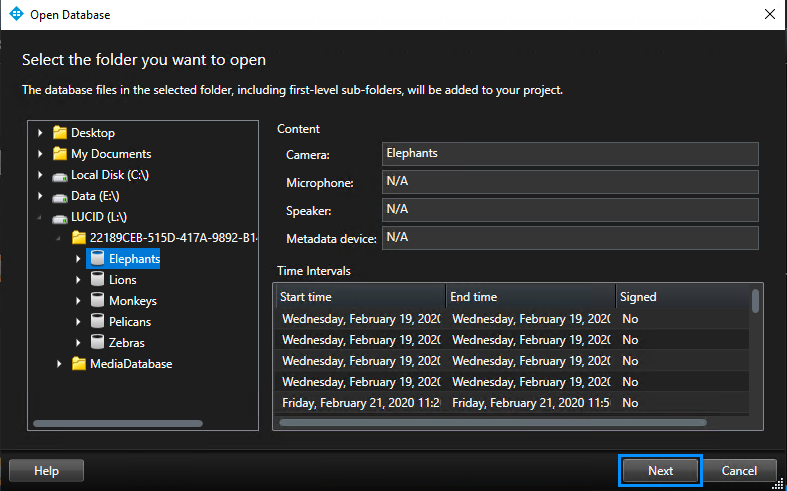Screen dimensions: 787x491
Task: Click the Metadata device field
Action: pos(570,238)
